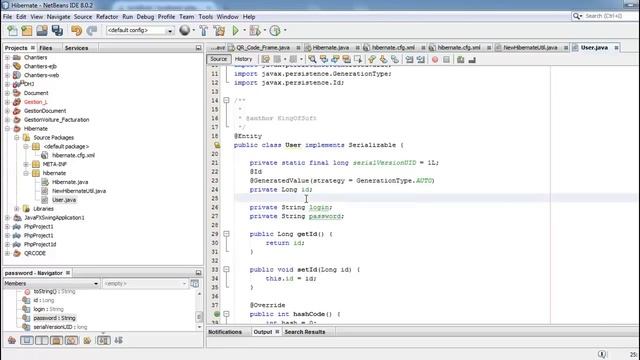Close the Output tab

click(x=277, y=332)
